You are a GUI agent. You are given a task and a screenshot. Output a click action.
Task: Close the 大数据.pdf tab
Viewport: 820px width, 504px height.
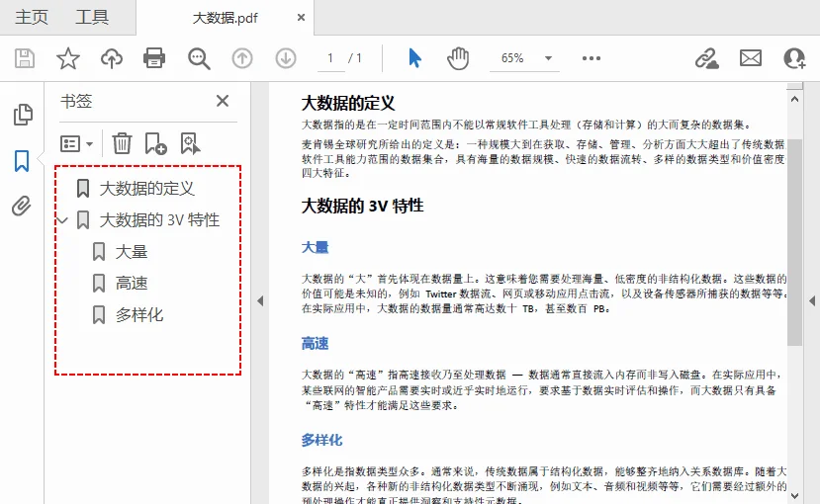tap(302, 17)
